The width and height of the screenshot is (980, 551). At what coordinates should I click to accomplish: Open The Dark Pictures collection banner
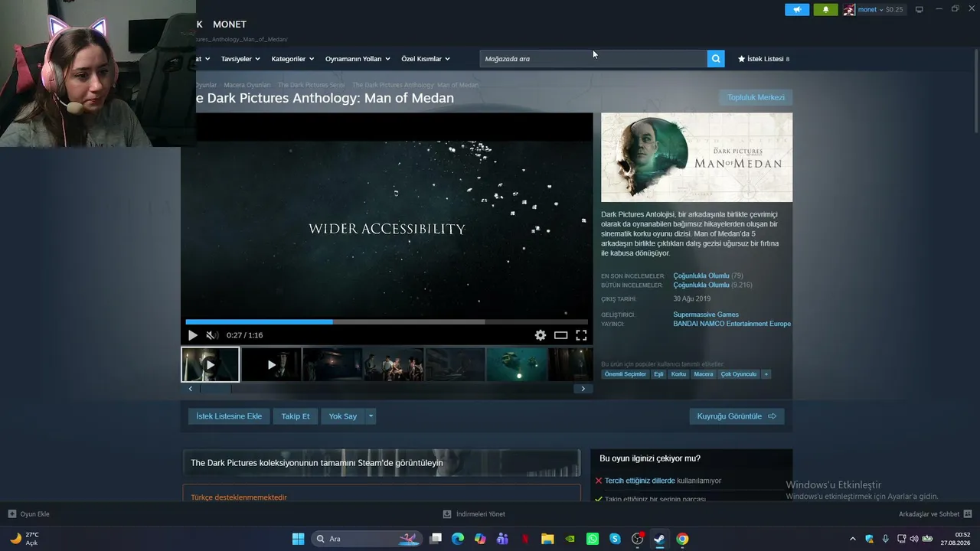[x=381, y=463]
